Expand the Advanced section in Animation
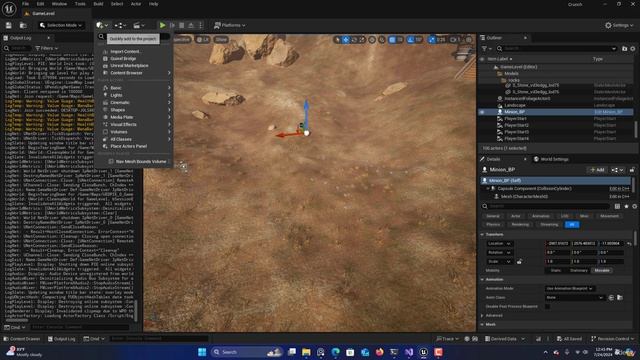The width and height of the screenshot is (640, 360). tap(482, 316)
